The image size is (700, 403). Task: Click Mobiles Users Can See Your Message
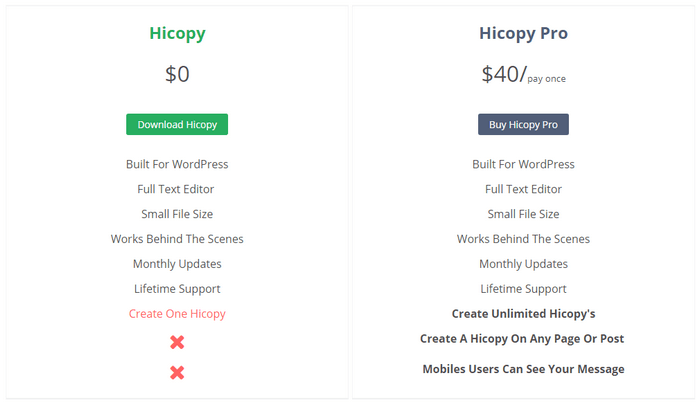point(523,369)
